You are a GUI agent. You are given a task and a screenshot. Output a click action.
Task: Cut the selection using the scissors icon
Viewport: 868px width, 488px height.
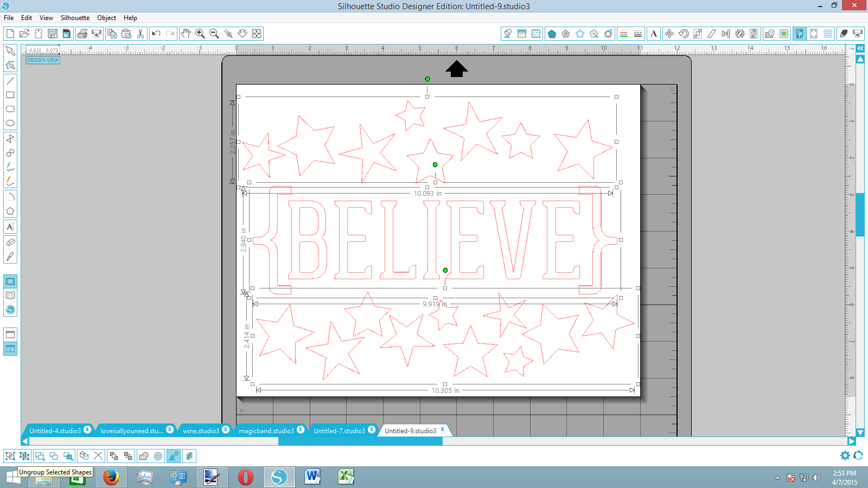click(x=141, y=34)
